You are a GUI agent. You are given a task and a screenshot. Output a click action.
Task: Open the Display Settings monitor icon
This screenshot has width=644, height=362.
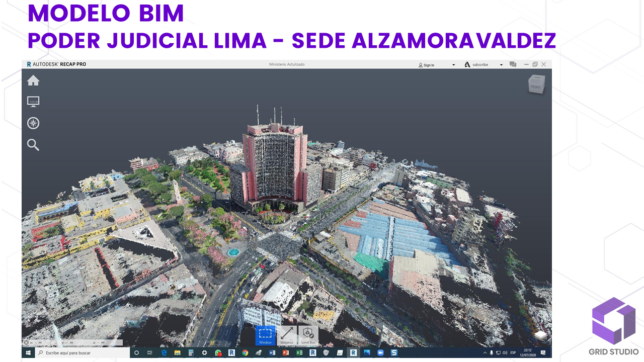(x=33, y=102)
